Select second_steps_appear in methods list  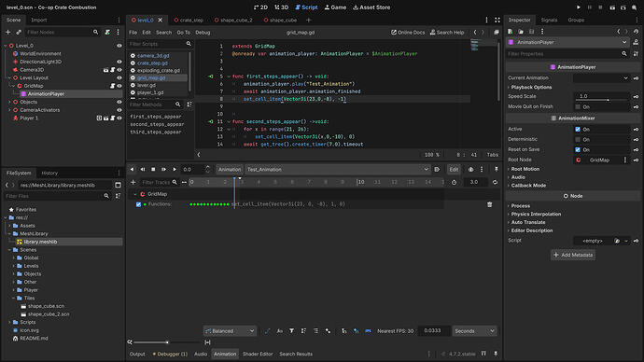click(x=157, y=124)
